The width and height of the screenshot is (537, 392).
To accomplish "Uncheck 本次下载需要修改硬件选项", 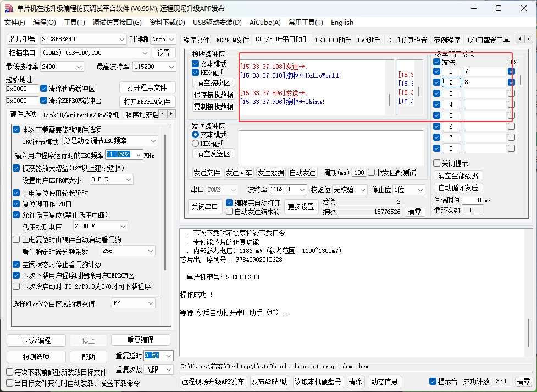I will (x=16, y=130).
